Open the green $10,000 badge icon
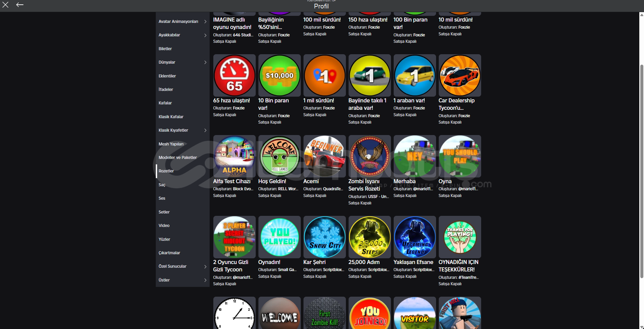Image resolution: width=644 pixels, height=329 pixels. click(x=280, y=75)
